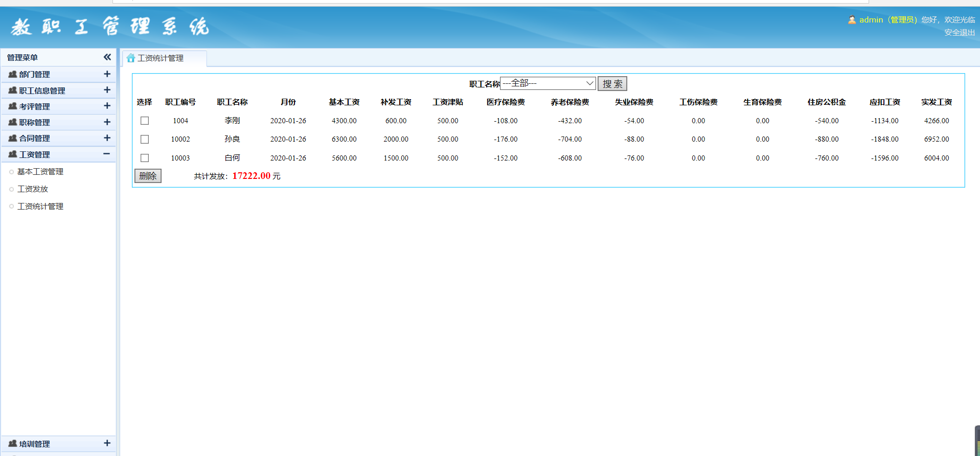The width and height of the screenshot is (980, 456).
Task: Click the 删除 button
Action: point(148,176)
